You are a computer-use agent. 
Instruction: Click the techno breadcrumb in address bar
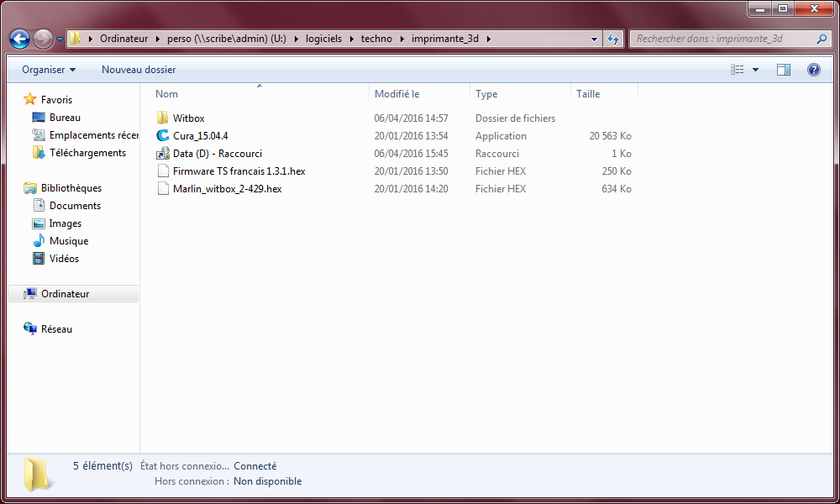point(376,39)
